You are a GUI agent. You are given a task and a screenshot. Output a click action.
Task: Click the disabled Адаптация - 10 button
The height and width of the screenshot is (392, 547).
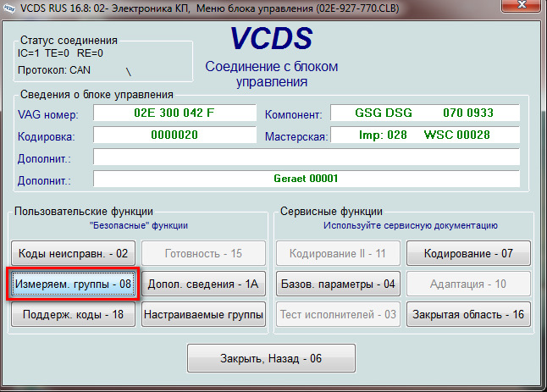coord(468,284)
